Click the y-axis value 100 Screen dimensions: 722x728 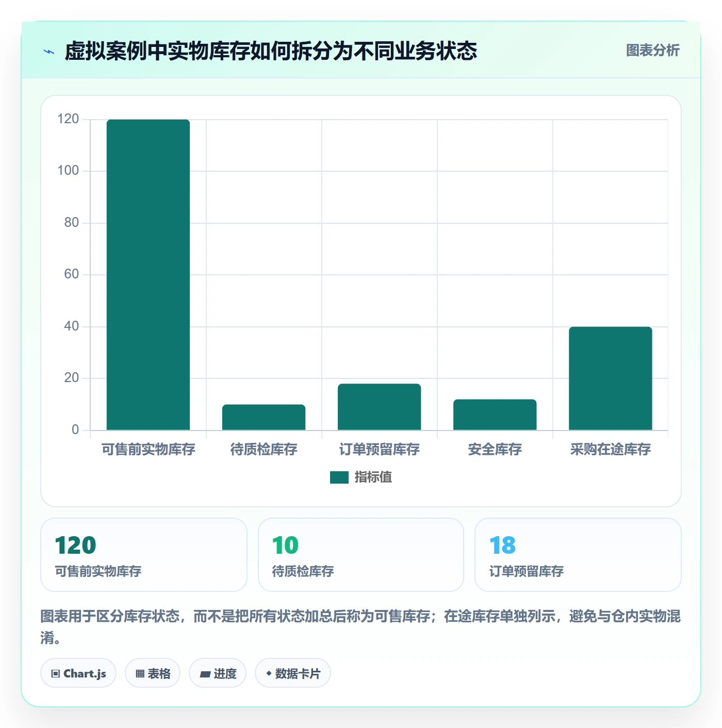point(68,171)
